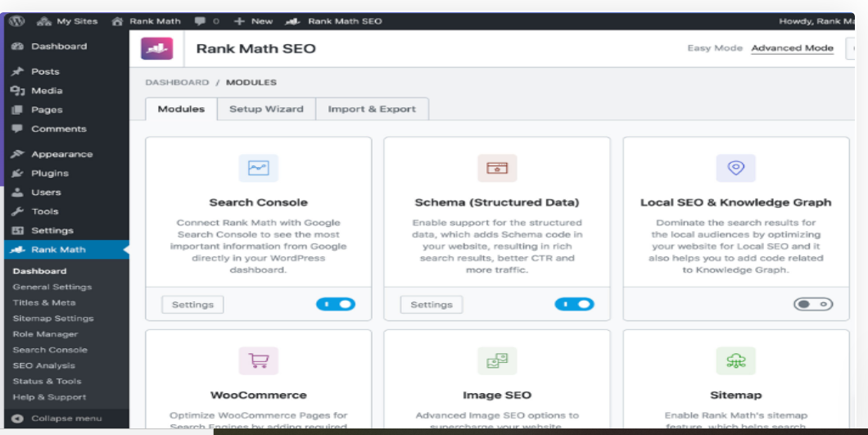Click the Image SEO module icon
Image resolution: width=868 pixels, height=435 pixels.
coord(497,360)
